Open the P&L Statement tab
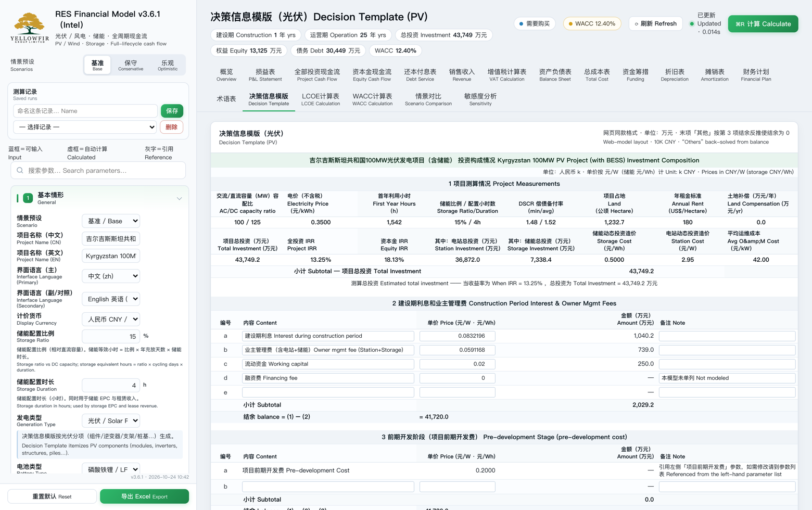 (265, 75)
